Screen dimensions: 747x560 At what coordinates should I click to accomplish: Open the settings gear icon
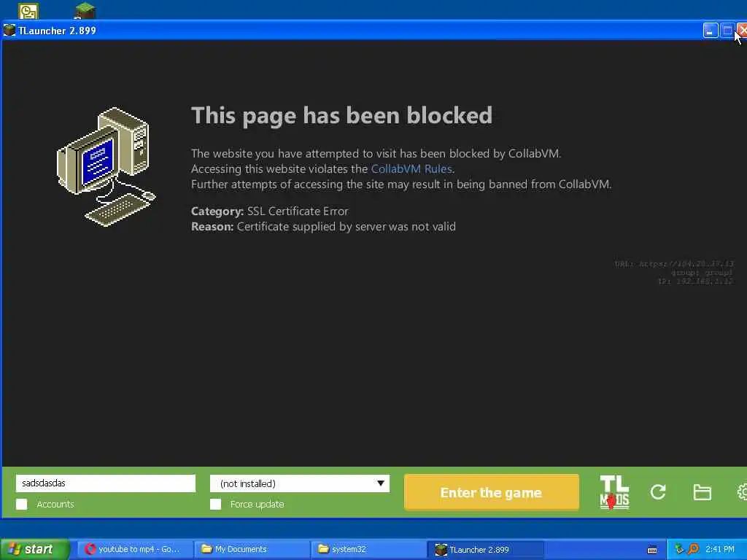742,492
